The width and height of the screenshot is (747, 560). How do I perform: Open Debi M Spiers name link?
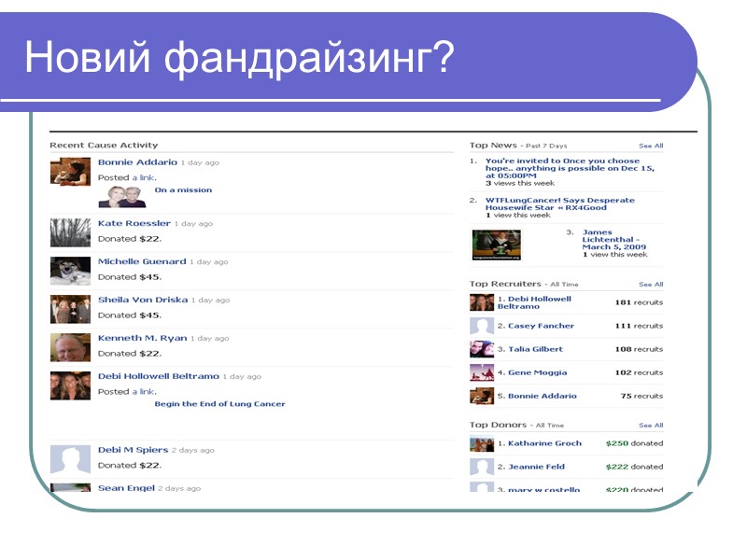[x=133, y=450]
